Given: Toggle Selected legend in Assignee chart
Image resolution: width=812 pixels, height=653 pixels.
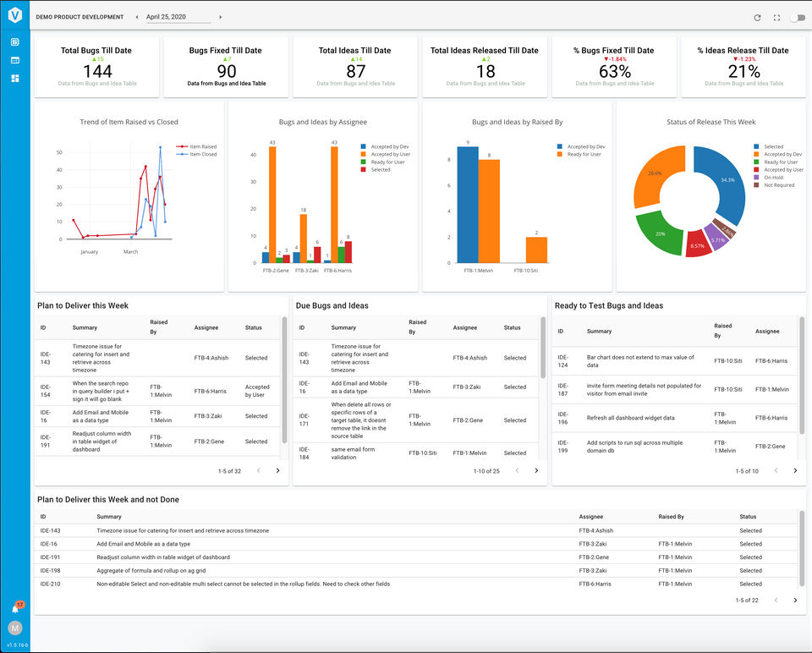Looking at the screenshot, I should [376, 170].
